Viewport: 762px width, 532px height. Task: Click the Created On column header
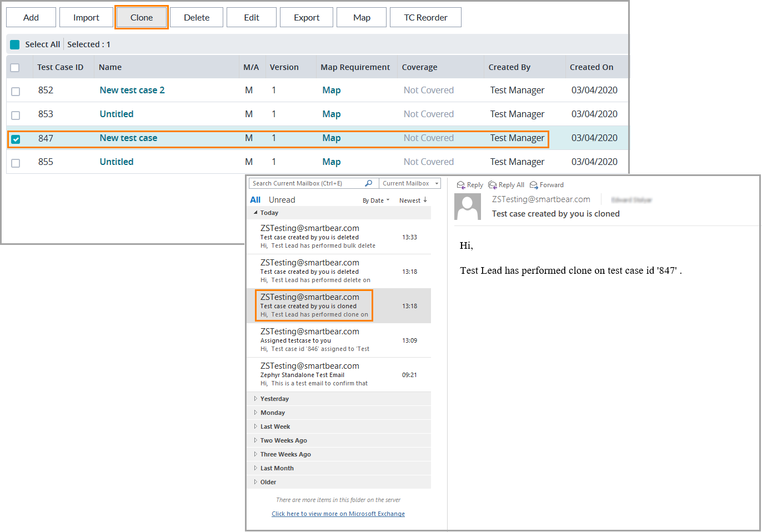click(591, 67)
